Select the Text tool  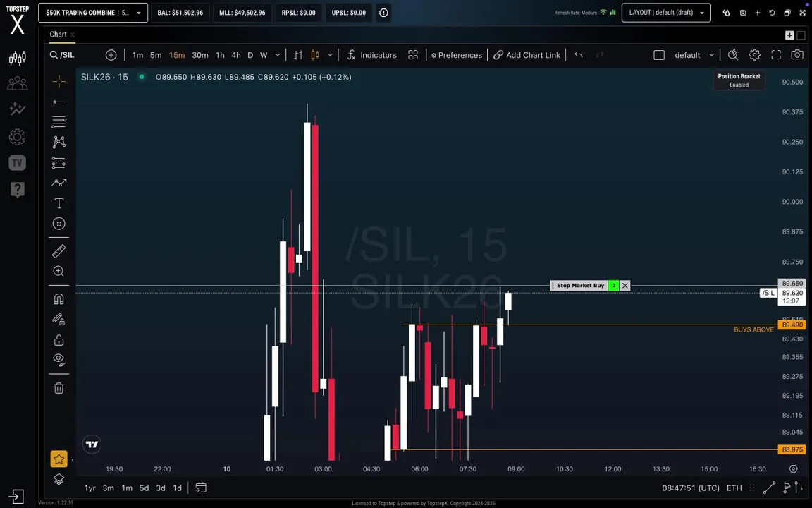59,203
